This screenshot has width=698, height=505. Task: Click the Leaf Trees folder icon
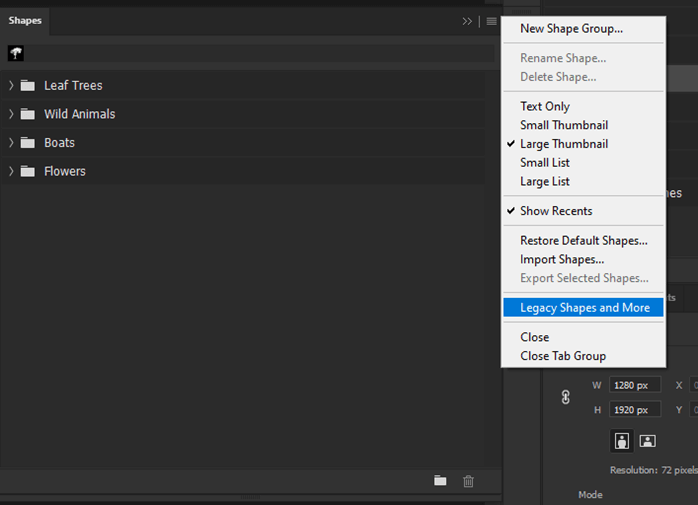click(x=27, y=86)
